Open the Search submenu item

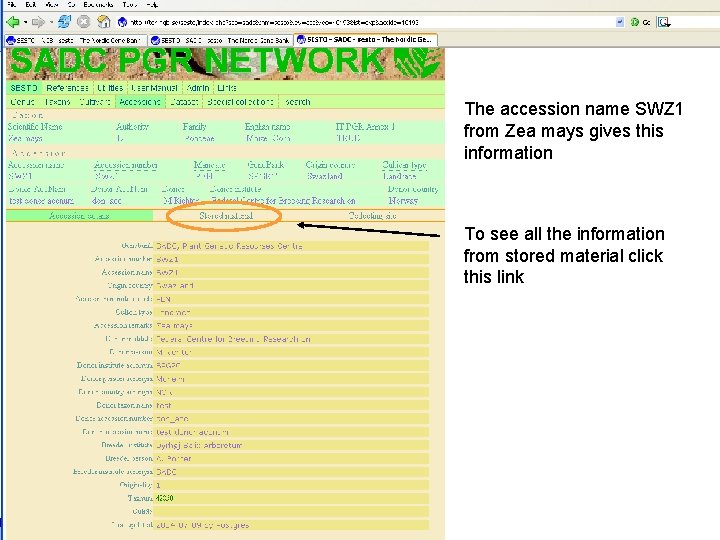298,102
